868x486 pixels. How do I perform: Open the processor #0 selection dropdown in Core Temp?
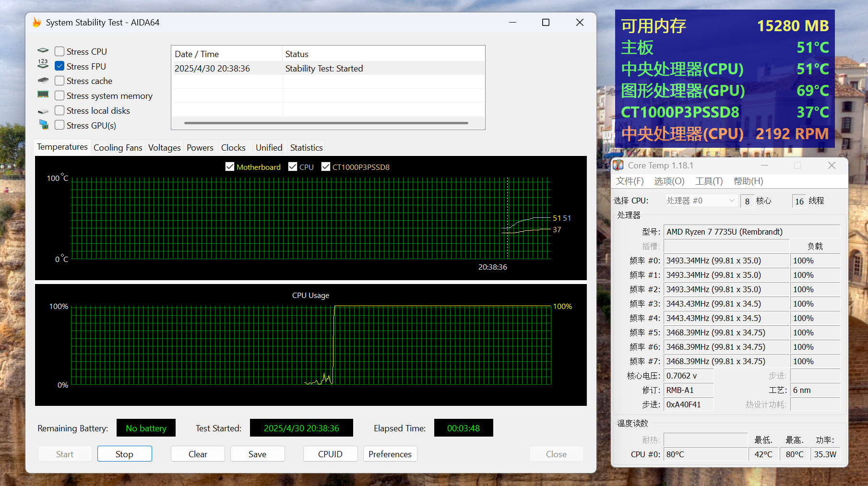[x=701, y=201]
